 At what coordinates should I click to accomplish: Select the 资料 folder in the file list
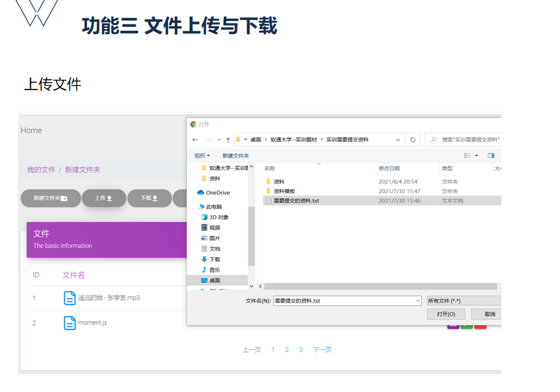275,182
